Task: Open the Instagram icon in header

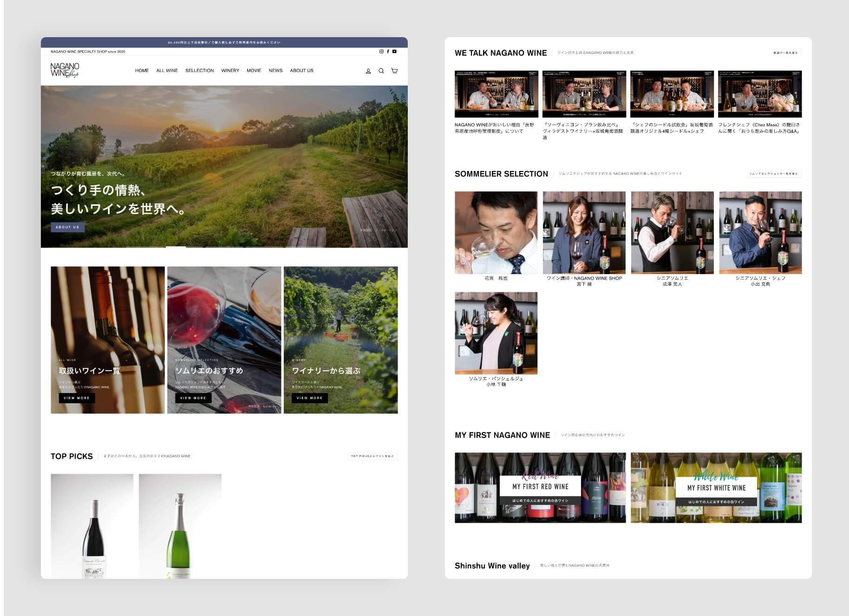Action: pyautogui.click(x=382, y=52)
